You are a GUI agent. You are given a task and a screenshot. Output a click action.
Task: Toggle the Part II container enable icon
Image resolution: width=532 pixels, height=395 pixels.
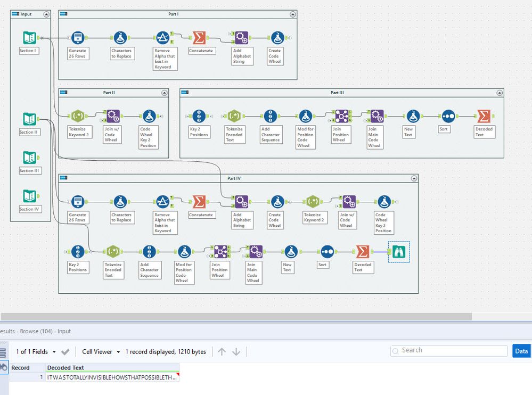pyautogui.click(x=64, y=92)
